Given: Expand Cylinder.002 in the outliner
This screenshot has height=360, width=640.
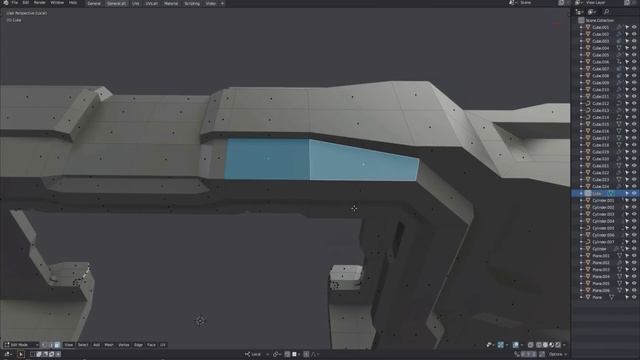Looking at the screenshot, I should (x=581, y=207).
